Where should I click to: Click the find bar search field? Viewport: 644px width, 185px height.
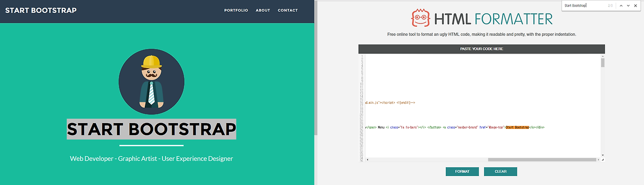pyautogui.click(x=584, y=6)
